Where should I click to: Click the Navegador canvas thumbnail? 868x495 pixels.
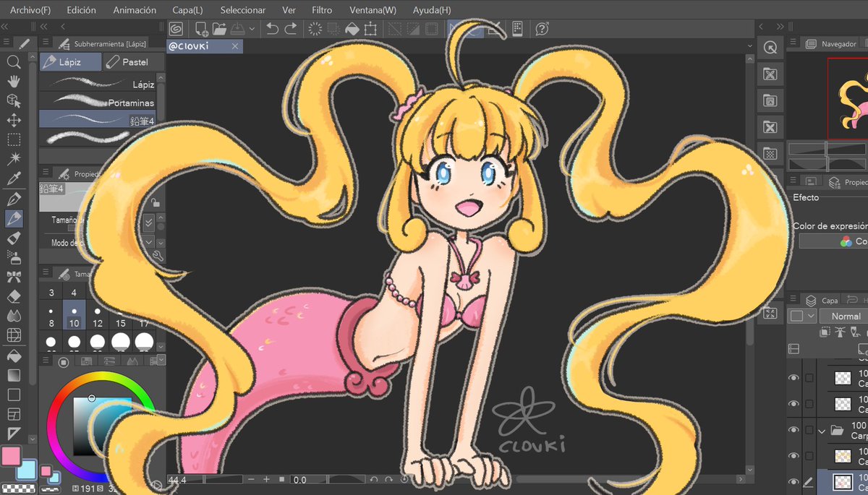tap(848, 98)
